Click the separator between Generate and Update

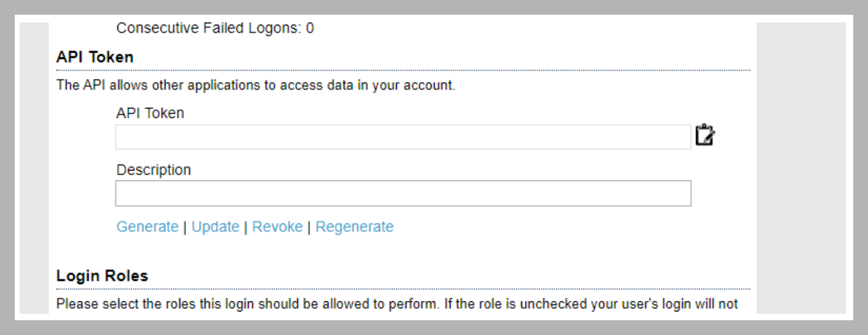[x=185, y=226]
